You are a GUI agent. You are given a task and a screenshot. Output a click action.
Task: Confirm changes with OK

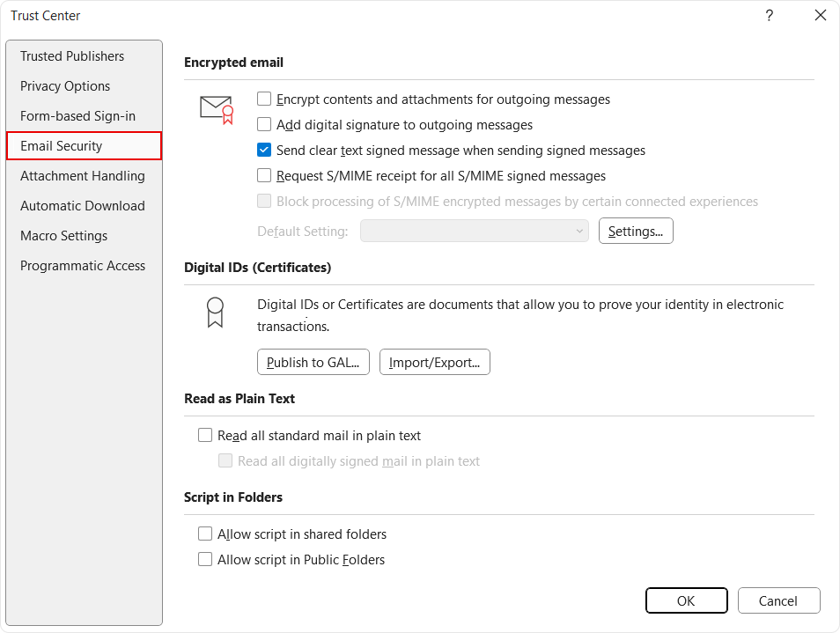(x=686, y=600)
